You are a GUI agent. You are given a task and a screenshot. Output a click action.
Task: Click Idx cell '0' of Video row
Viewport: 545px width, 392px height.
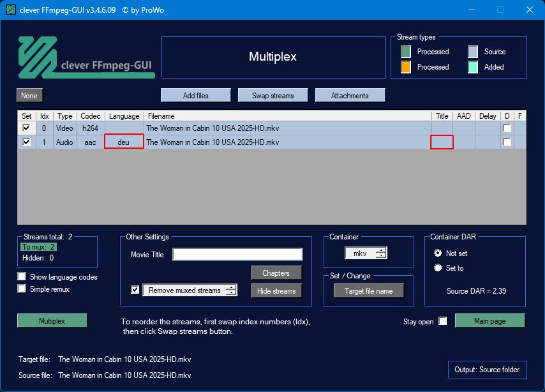tap(45, 128)
